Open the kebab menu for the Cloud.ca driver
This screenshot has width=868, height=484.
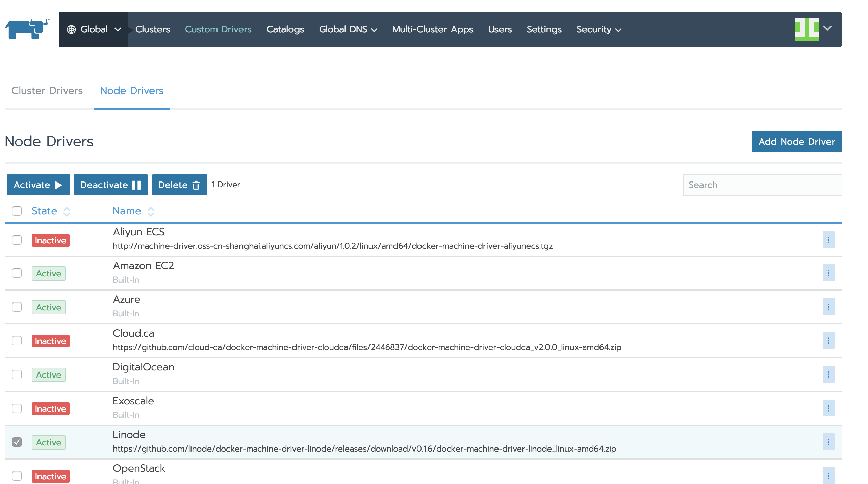coord(828,341)
